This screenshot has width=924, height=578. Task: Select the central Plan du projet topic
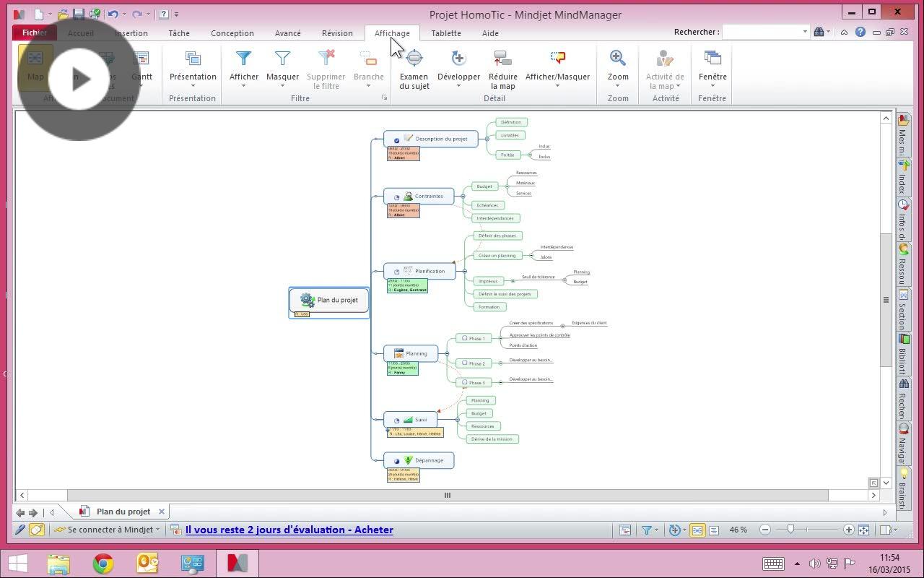[x=329, y=300]
